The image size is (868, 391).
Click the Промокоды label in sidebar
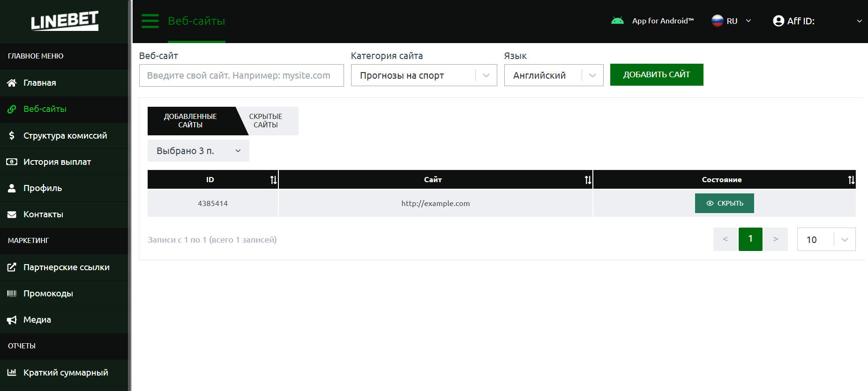(x=48, y=294)
